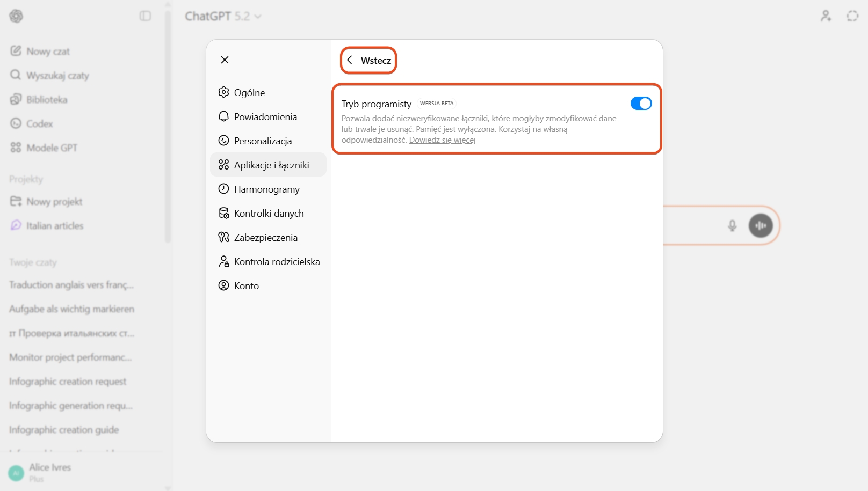Disable the Tryb programisty toggle
The width and height of the screenshot is (868, 491).
(641, 104)
